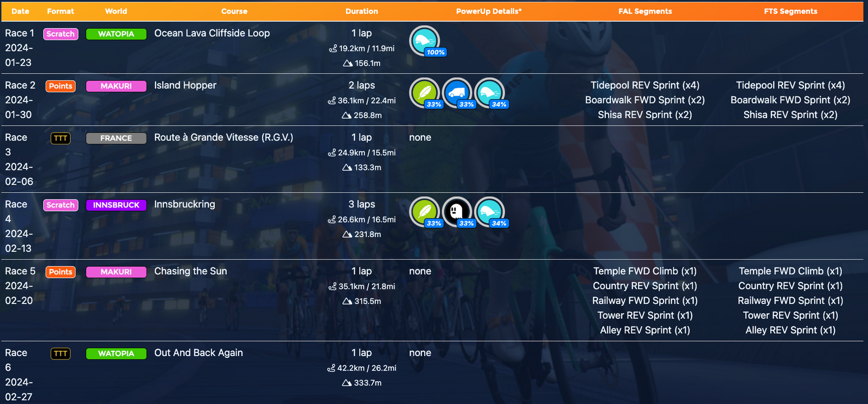
Task: Click the FTS Segments column header
Action: point(790,11)
